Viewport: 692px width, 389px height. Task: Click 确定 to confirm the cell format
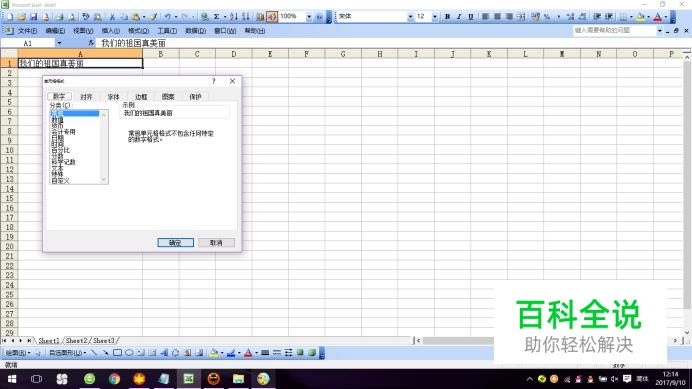[175, 243]
